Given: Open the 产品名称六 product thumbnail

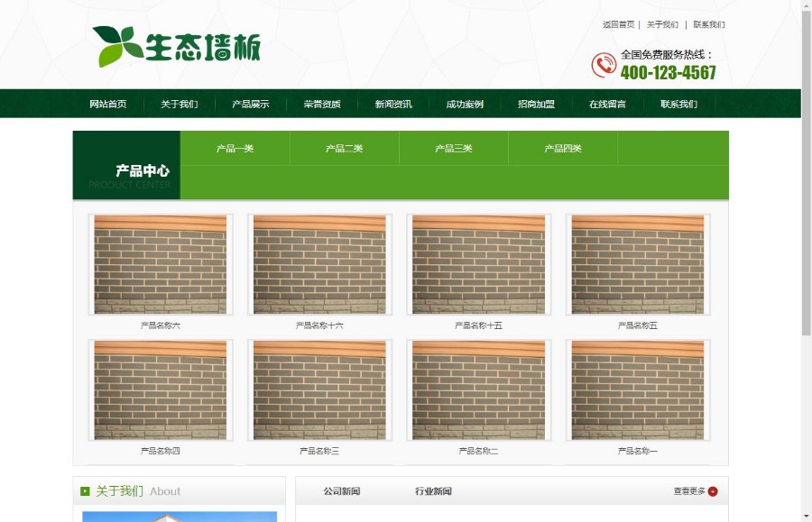Looking at the screenshot, I should click(x=161, y=264).
